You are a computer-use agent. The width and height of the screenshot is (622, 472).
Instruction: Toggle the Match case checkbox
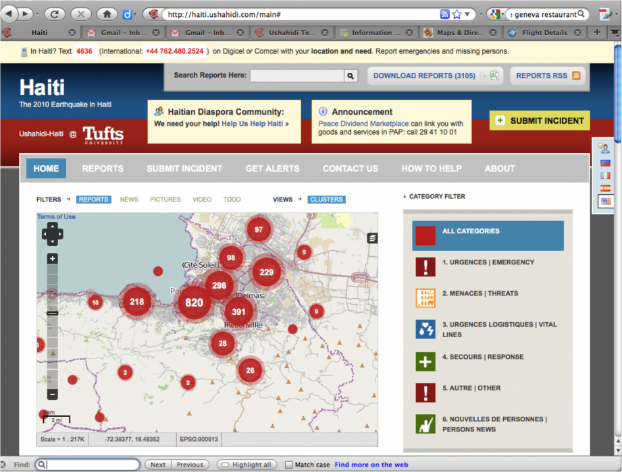pyautogui.click(x=288, y=465)
